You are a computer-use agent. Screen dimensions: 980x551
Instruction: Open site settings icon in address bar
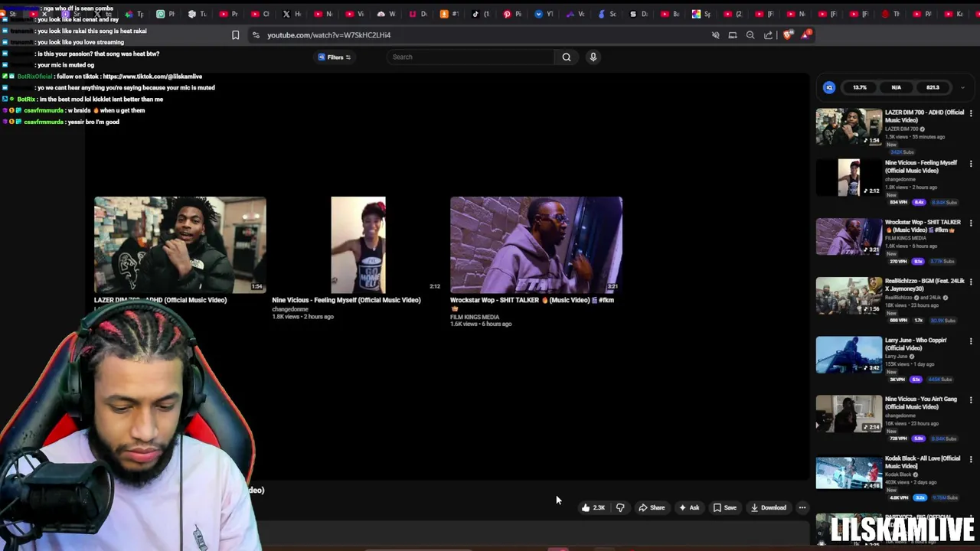[x=256, y=35]
